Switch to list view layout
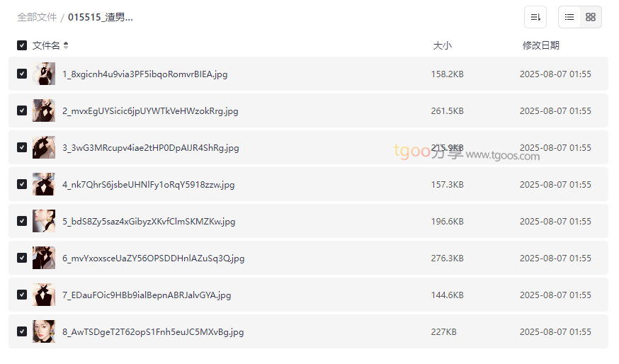Viewport: 619px width, 364px height. click(569, 17)
